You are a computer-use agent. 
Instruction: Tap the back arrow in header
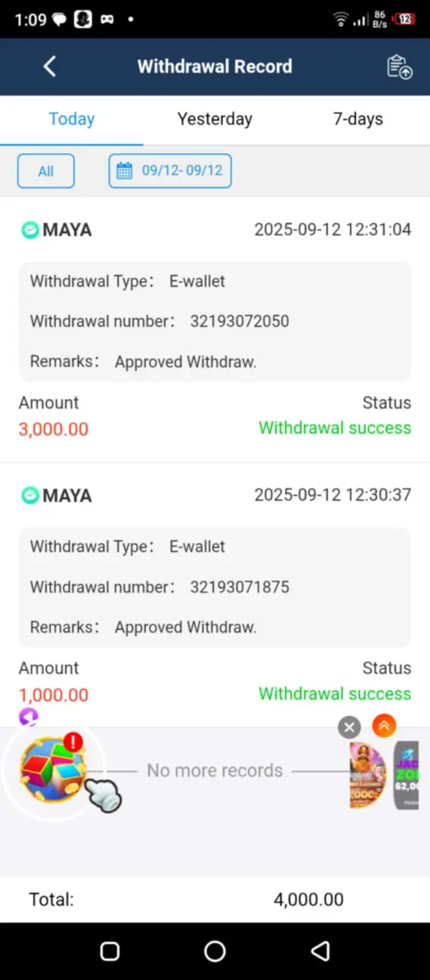point(50,67)
